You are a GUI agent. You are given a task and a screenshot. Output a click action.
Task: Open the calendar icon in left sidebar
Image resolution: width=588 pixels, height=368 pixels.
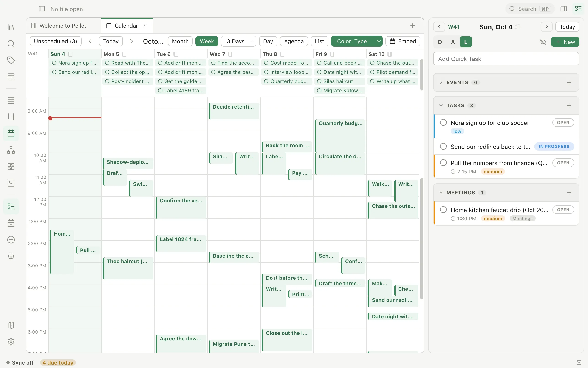(11, 133)
